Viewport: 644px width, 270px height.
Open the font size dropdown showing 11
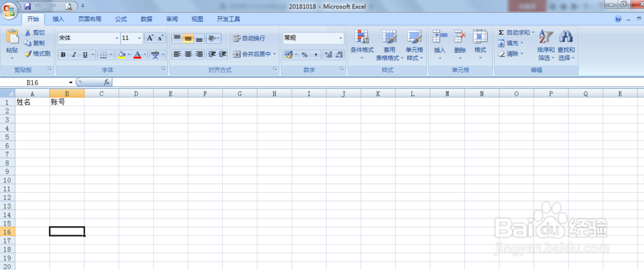139,38
